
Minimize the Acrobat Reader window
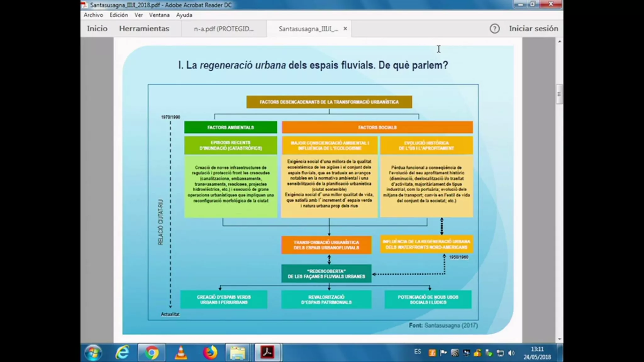[x=521, y=4]
